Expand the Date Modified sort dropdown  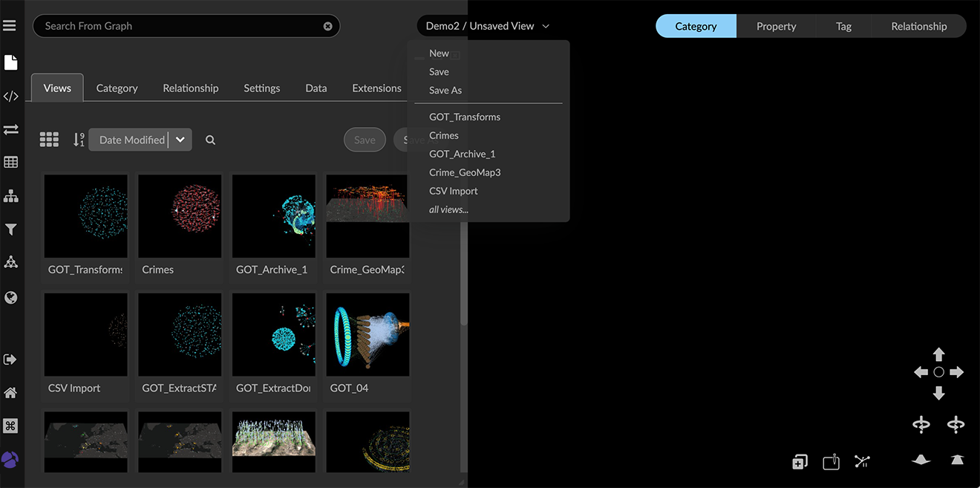180,140
